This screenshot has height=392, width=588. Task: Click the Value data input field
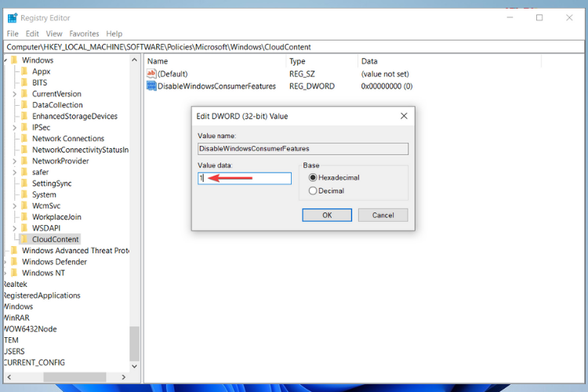(x=245, y=178)
